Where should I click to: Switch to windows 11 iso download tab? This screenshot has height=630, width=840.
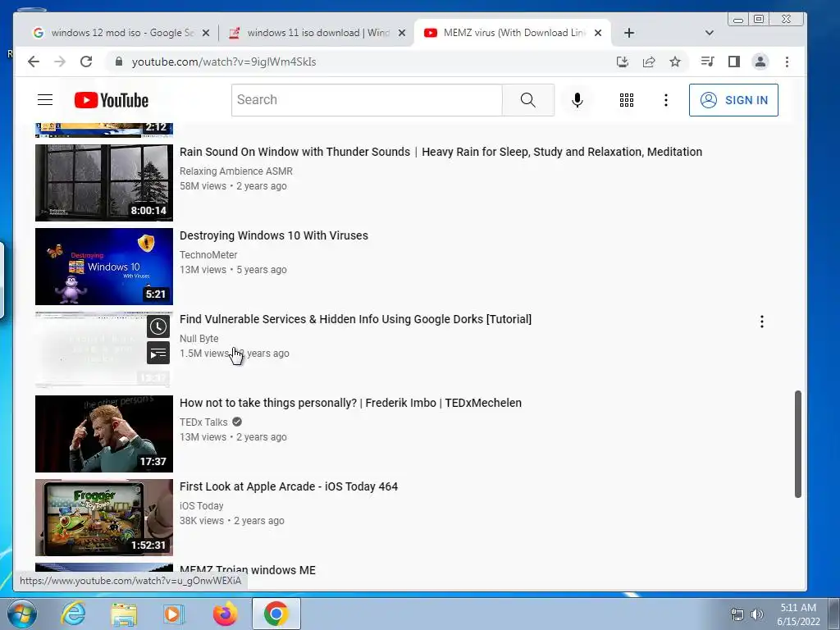[316, 33]
